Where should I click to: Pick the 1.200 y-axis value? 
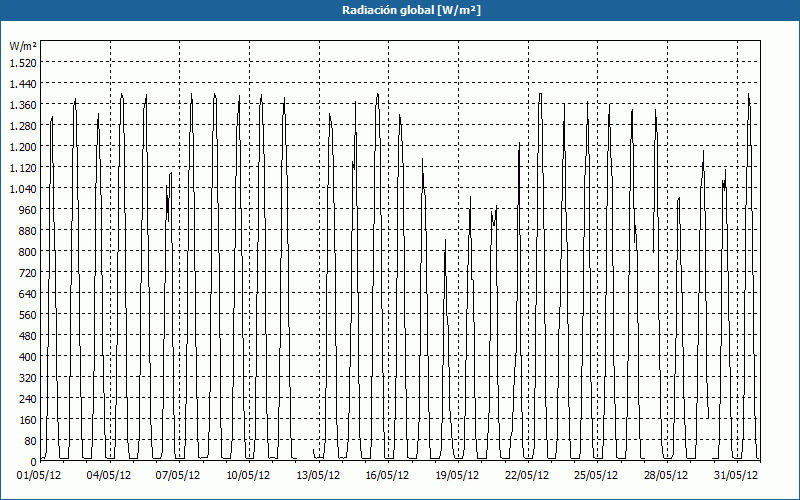tap(23, 146)
